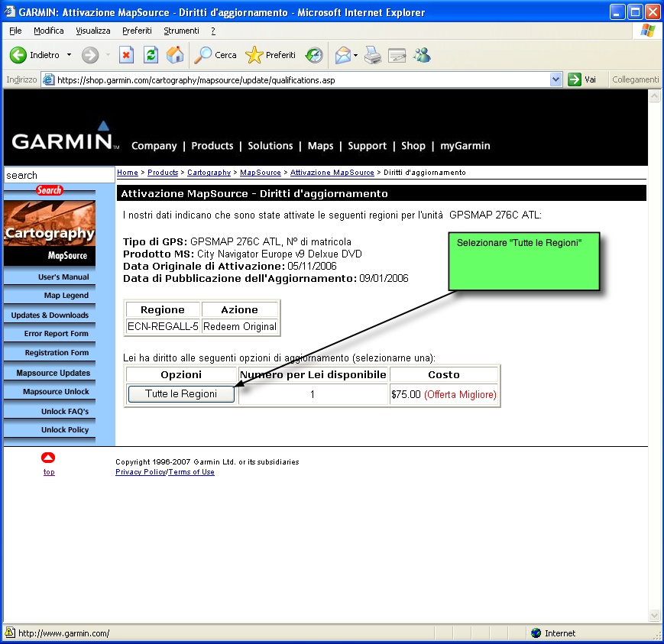Image resolution: width=664 pixels, height=644 pixels.
Task: Click the Mapsource Unlock sidebar link
Action: coord(56,392)
